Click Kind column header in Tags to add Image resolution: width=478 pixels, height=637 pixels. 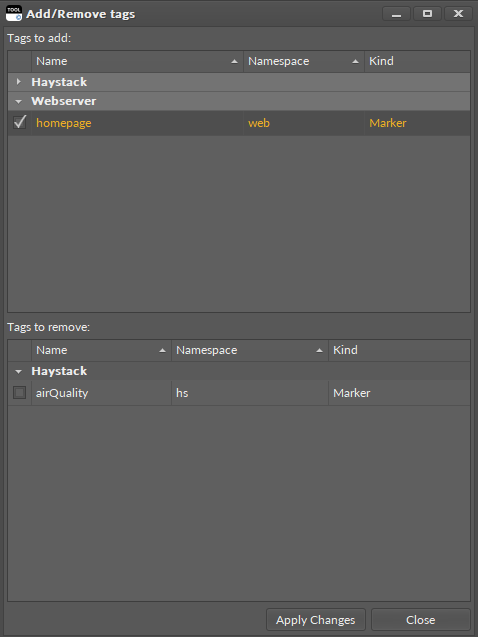417,61
